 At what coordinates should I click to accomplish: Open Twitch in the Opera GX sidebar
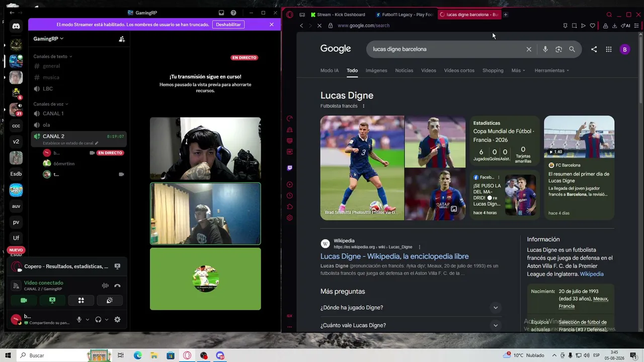[x=290, y=168]
